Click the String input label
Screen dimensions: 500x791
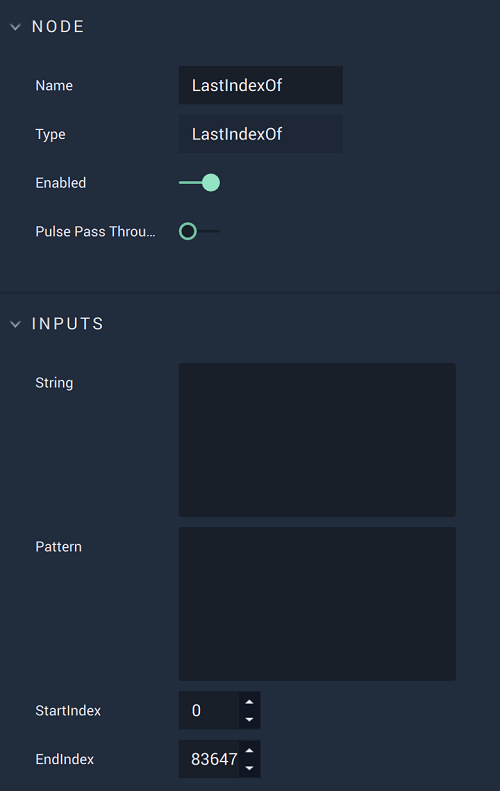pos(54,383)
